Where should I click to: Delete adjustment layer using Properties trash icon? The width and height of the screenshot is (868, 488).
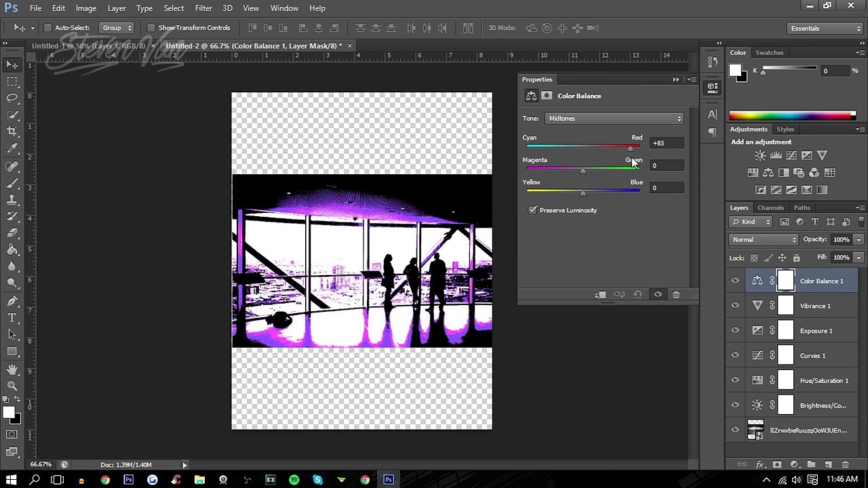(x=676, y=294)
